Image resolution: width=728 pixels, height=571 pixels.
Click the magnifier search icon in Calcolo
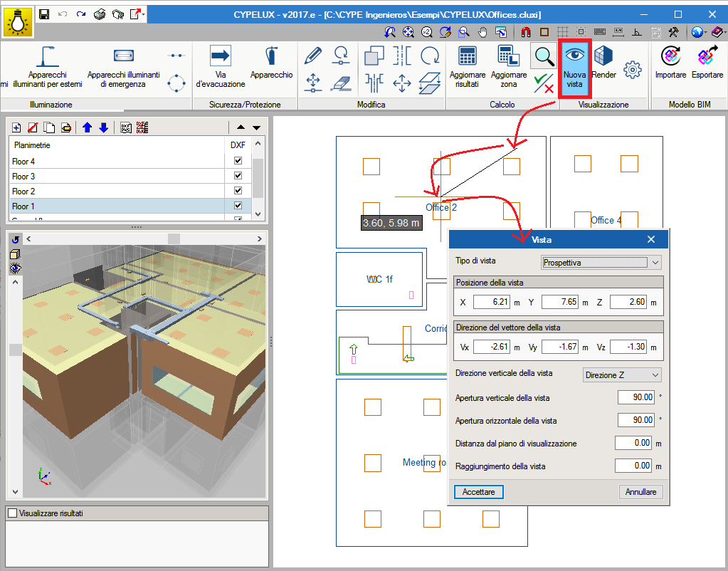tap(544, 56)
